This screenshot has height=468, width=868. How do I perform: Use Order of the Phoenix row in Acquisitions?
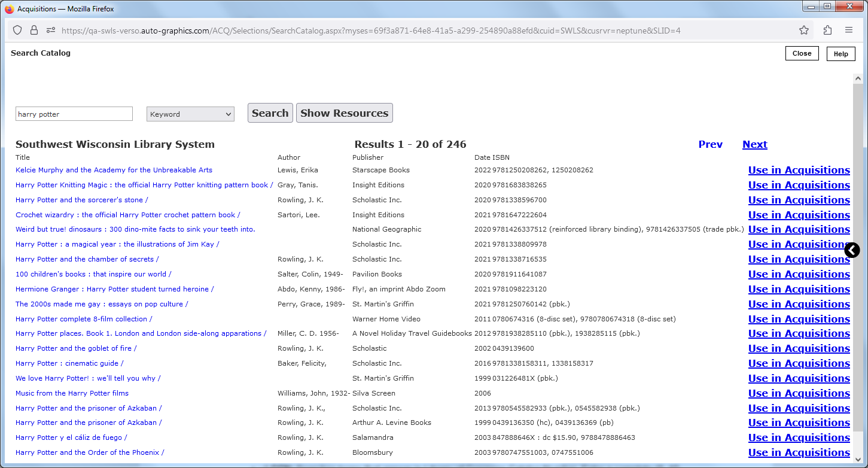pyautogui.click(x=799, y=452)
